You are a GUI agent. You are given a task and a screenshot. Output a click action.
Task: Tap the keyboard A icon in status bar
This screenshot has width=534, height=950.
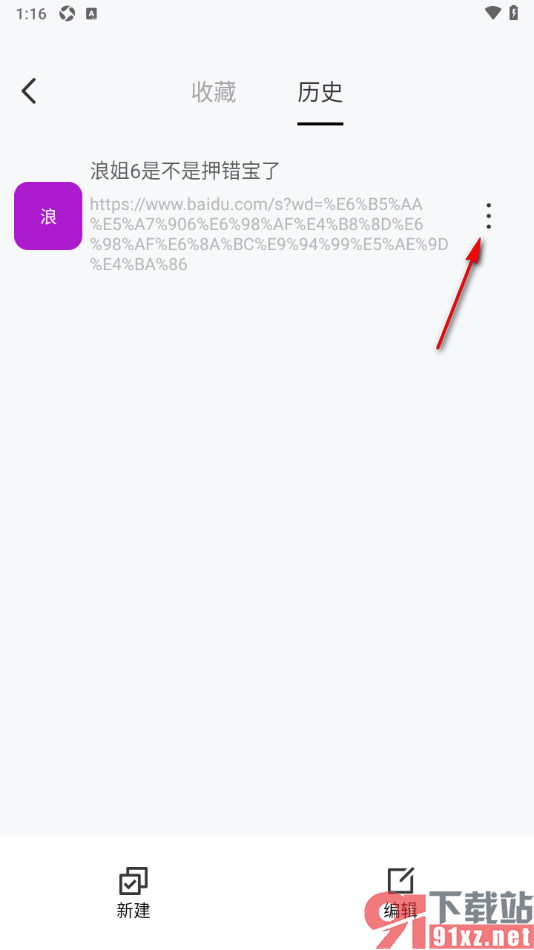pyautogui.click(x=92, y=13)
